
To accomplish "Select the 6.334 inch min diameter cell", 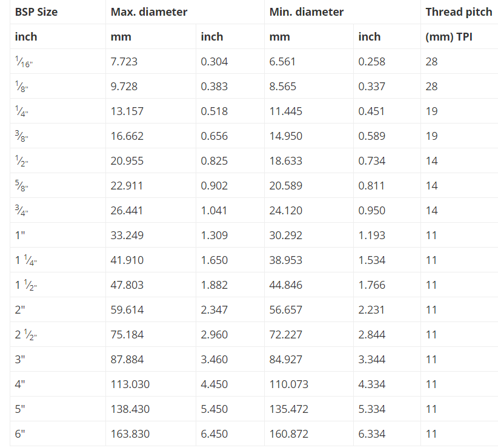I will (387, 433).
